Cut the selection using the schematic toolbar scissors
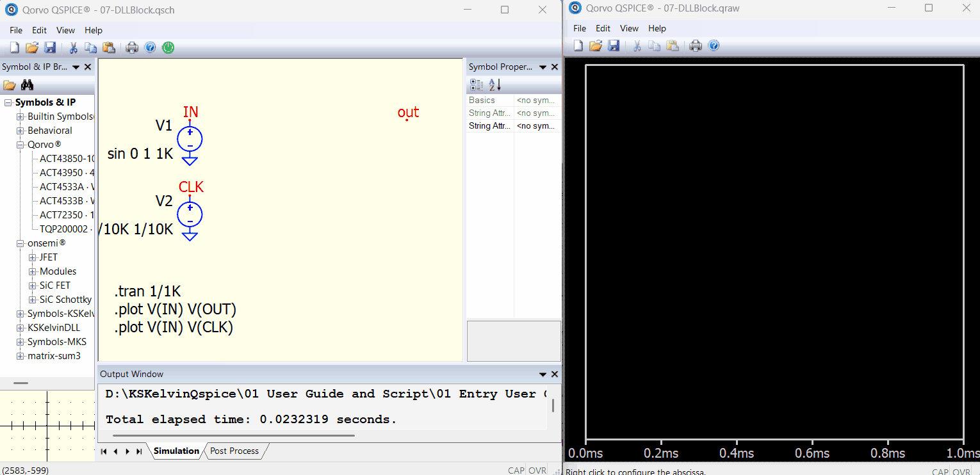 pyautogui.click(x=73, y=47)
